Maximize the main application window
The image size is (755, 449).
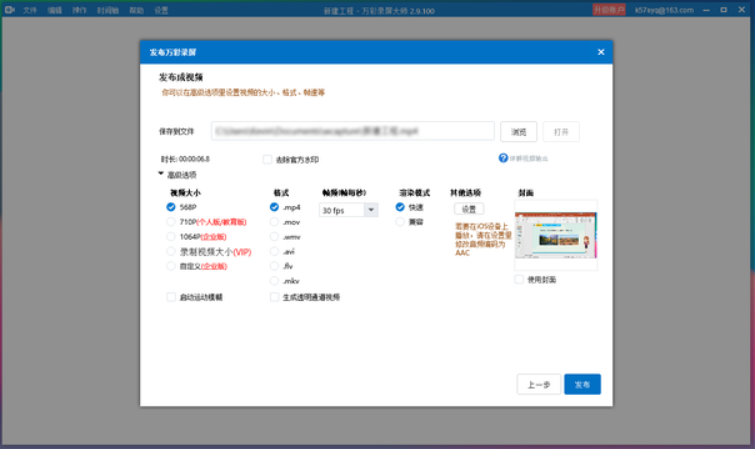click(x=724, y=10)
